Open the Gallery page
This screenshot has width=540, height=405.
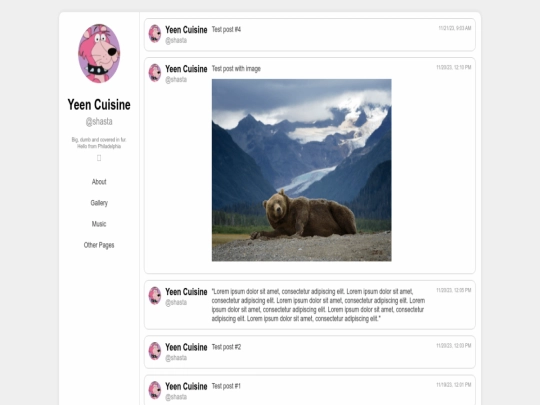(99, 203)
